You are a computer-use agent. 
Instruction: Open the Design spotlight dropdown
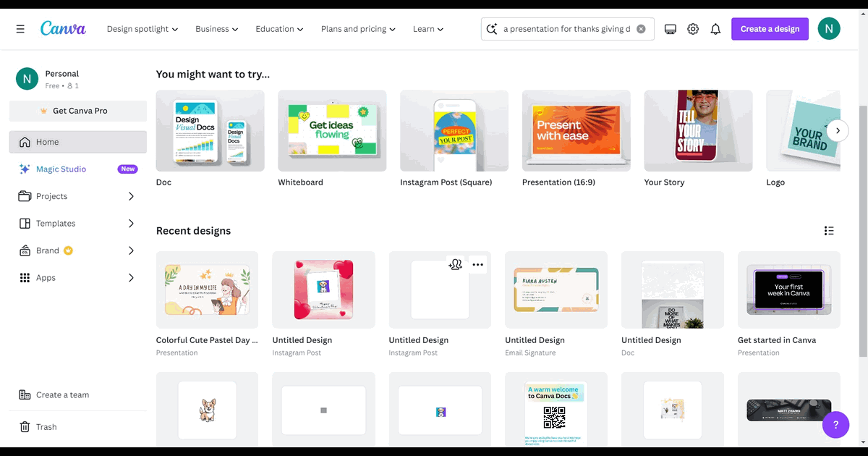click(x=142, y=29)
